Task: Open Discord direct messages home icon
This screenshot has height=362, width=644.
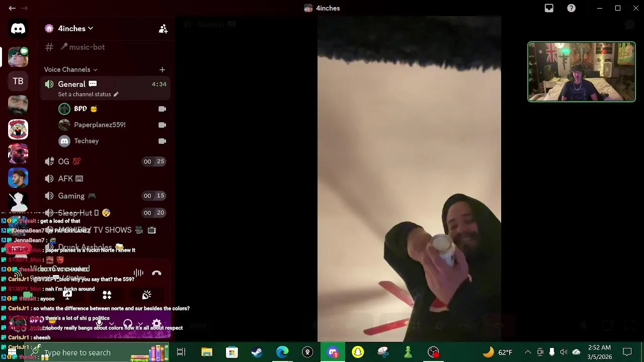Action: (18, 29)
